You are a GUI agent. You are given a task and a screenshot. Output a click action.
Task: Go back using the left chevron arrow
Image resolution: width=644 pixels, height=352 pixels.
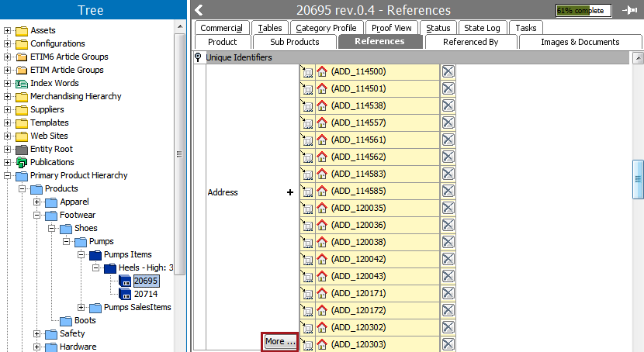click(x=199, y=10)
